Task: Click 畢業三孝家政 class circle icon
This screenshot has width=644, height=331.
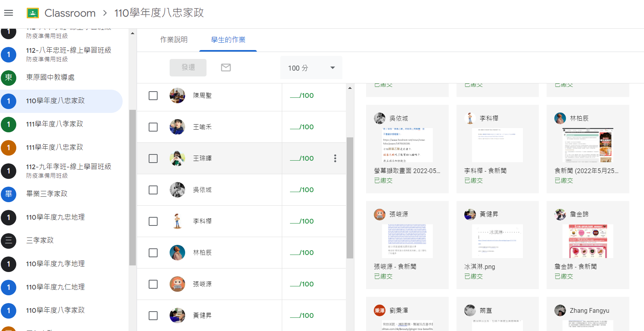Action: click(x=9, y=194)
